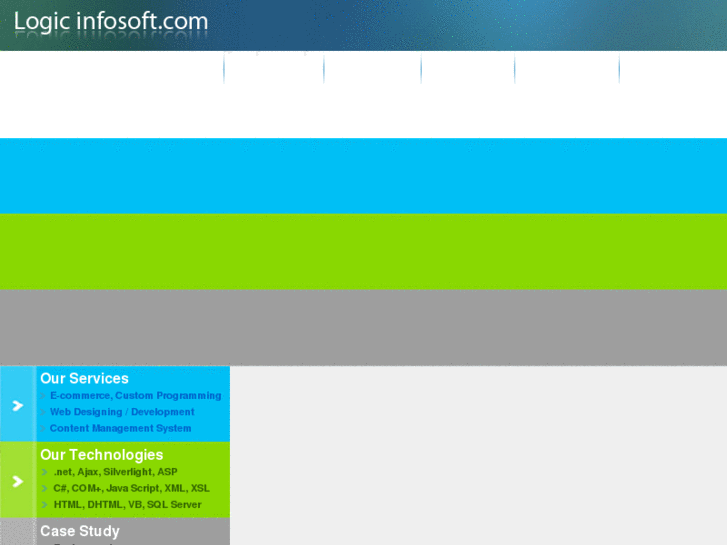Click bullet arrow before .net, Ajax, Silverlight

[x=45, y=472]
